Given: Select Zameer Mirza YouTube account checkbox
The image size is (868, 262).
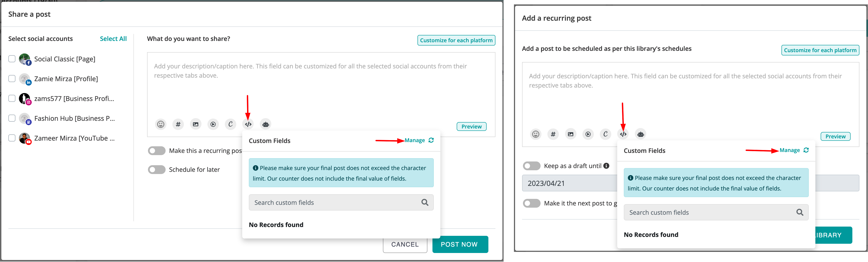Looking at the screenshot, I should [12, 138].
